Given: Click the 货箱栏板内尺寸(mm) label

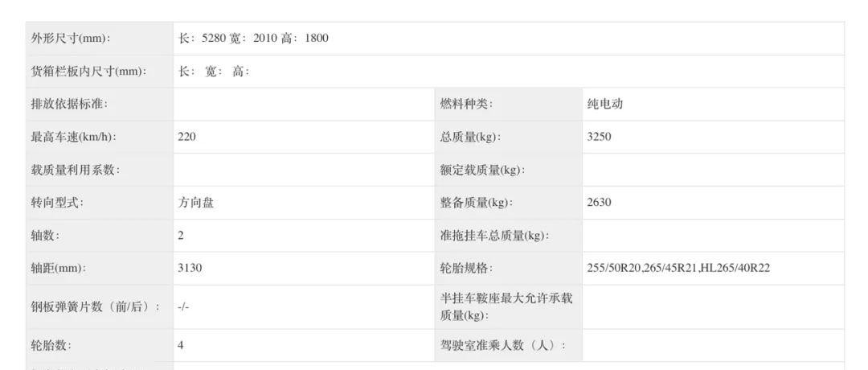Looking at the screenshot, I should [88, 72].
